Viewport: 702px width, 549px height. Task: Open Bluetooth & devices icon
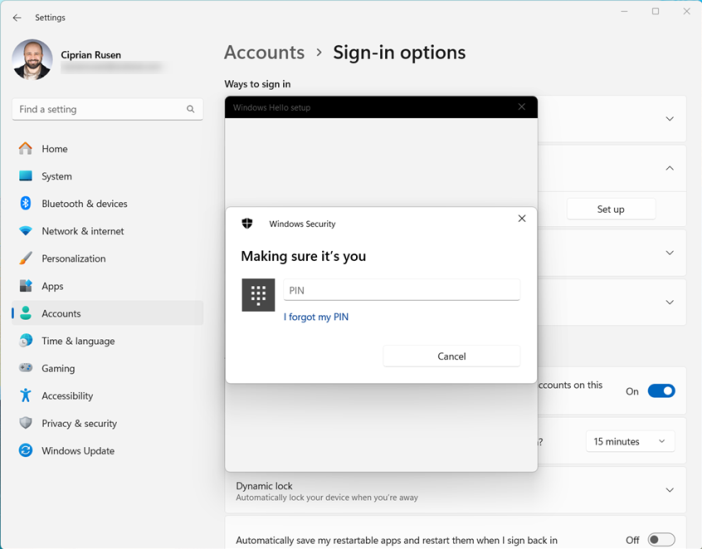pyautogui.click(x=26, y=204)
